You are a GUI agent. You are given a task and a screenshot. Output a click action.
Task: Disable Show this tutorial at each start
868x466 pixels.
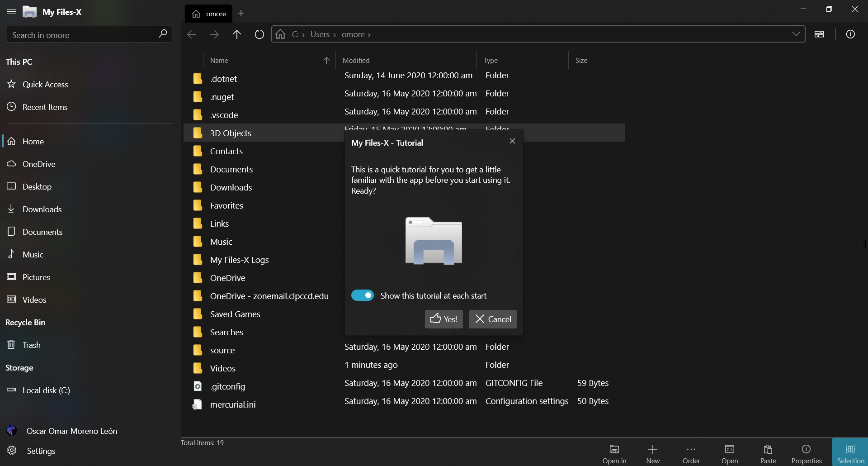(363, 295)
